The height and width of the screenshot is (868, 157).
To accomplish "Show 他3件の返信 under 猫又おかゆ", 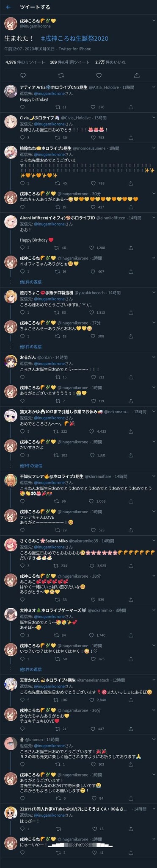I will [x=31, y=465].
